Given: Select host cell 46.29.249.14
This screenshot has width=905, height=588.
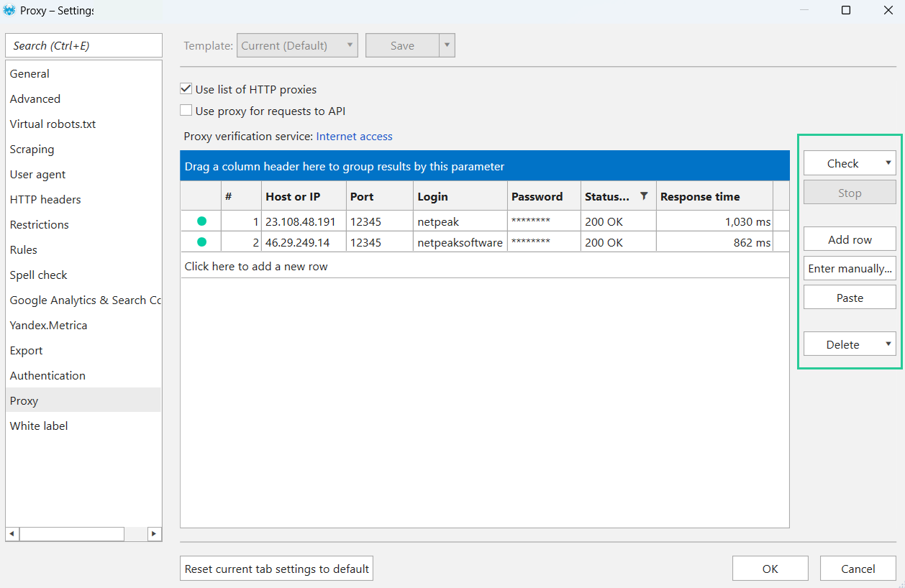Looking at the screenshot, I should [304, 242].
